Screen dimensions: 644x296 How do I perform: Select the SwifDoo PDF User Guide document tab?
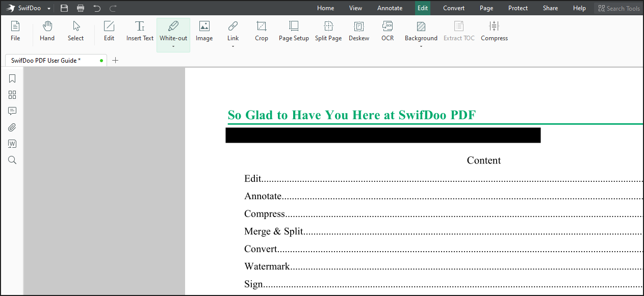coord(56,60)
